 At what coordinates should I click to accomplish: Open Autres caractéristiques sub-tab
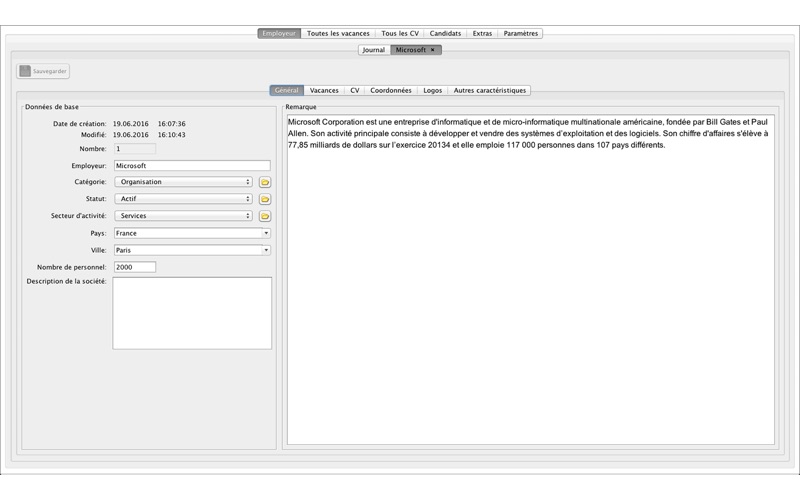tap(490, 90)
